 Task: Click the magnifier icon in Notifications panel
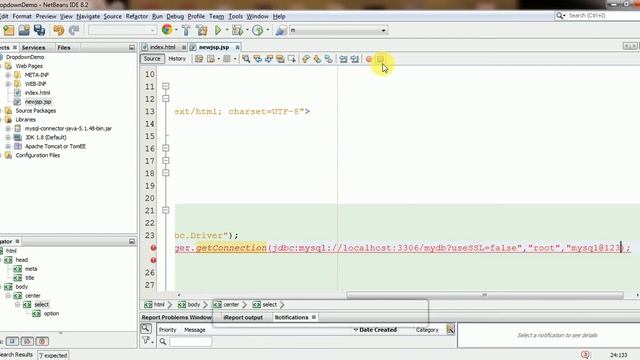pos(145,328)
